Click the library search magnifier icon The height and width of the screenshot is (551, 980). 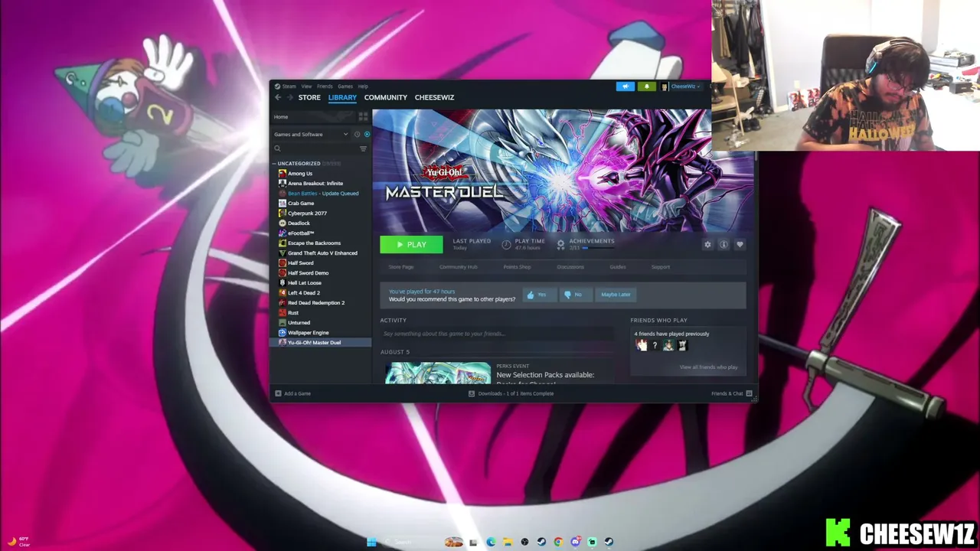coord(278,148)
